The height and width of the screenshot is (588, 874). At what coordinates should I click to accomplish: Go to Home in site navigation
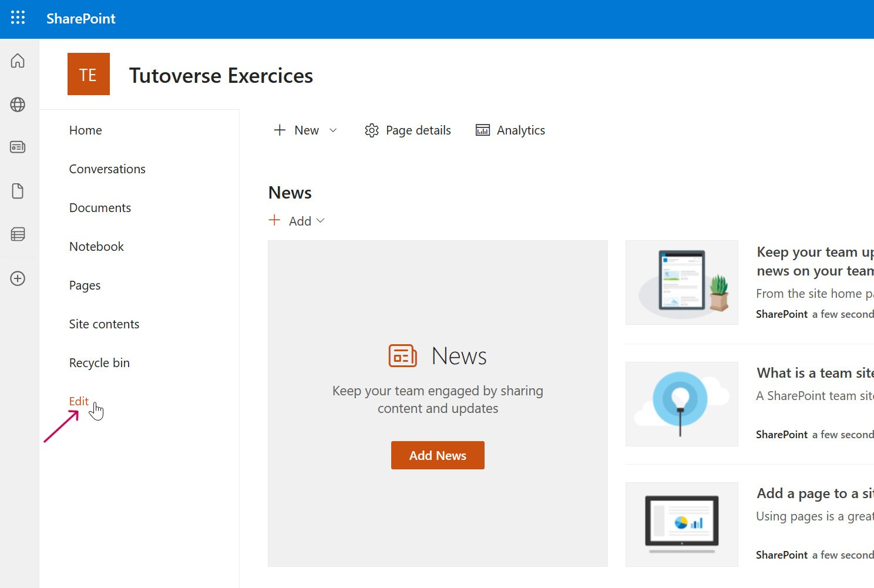tap(86, 130)
